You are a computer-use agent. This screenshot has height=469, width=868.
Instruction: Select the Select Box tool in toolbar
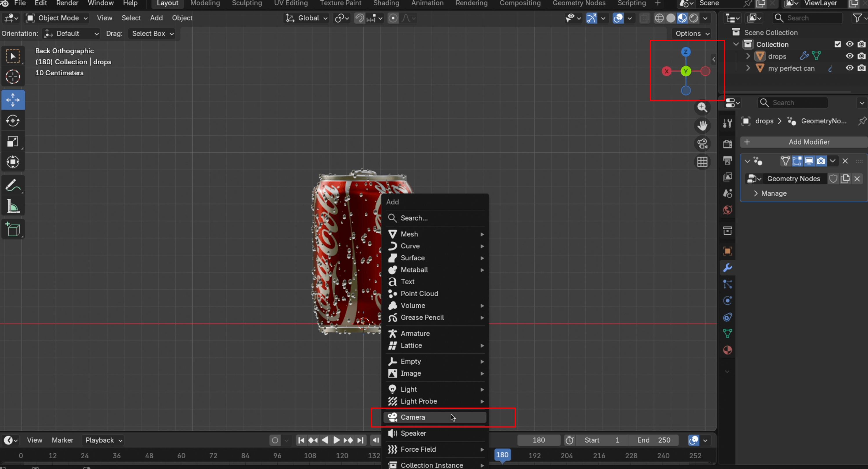tap(13, 56)
